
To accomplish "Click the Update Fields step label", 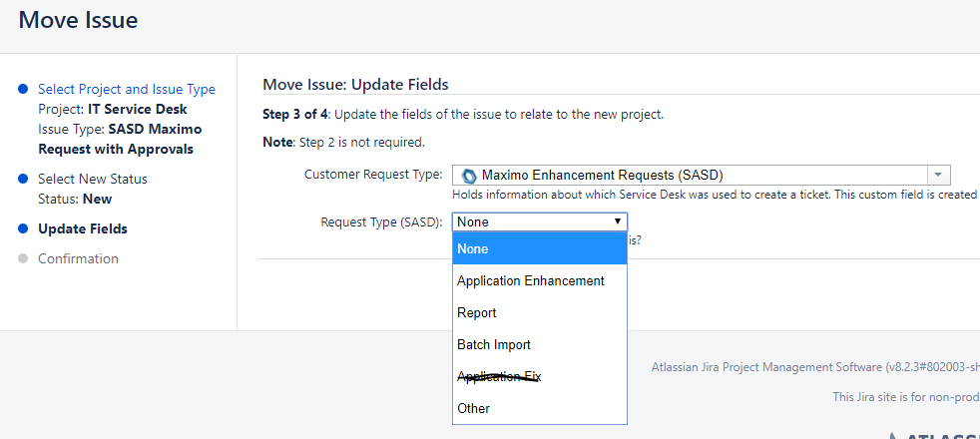I will tap(83, 229).
